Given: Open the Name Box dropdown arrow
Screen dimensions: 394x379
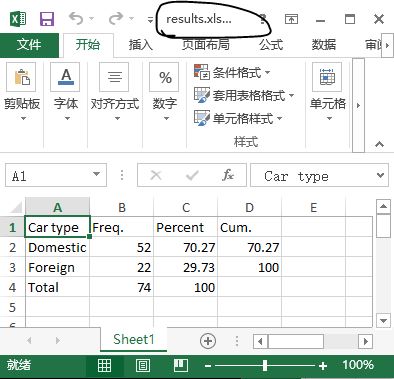Looking at the screenshot, I should 97,174.
